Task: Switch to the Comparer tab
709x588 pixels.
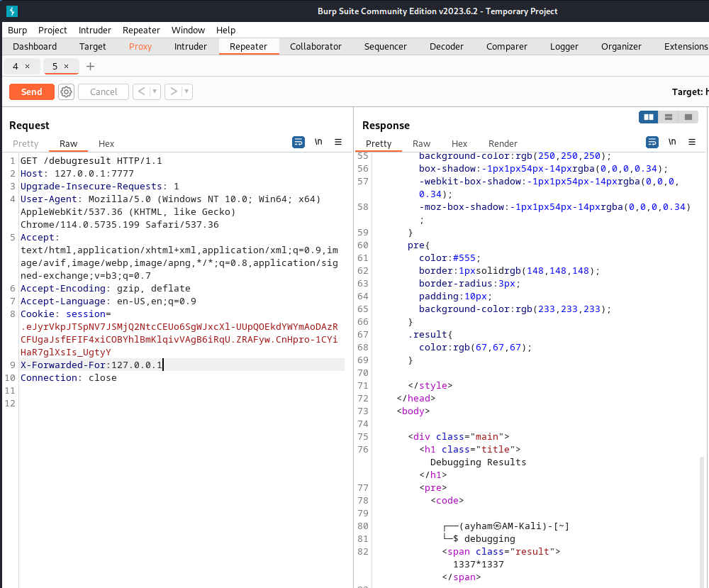Action: (506, 47)
